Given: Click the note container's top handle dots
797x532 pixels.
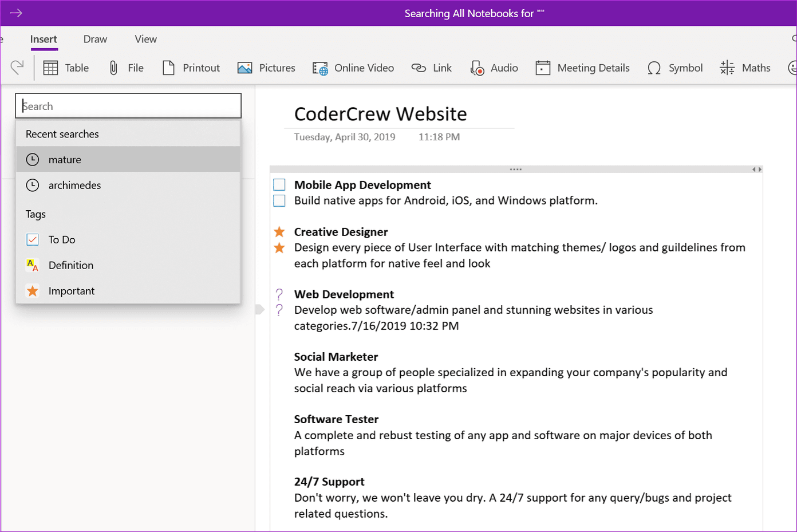Looking at the screenshot, I should point(516,170).
